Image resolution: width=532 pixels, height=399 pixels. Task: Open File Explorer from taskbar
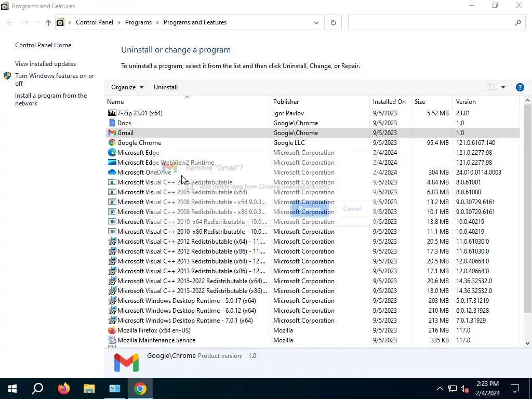89,389
